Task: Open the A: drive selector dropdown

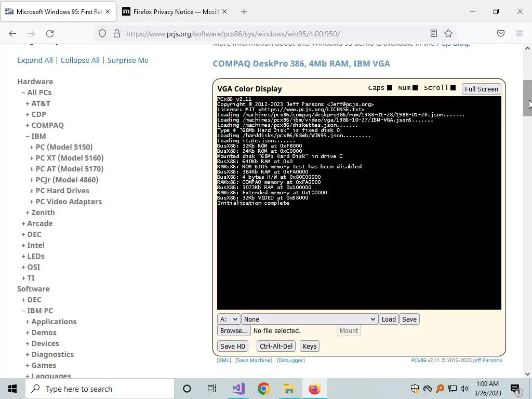Action: tap(229, 320)
